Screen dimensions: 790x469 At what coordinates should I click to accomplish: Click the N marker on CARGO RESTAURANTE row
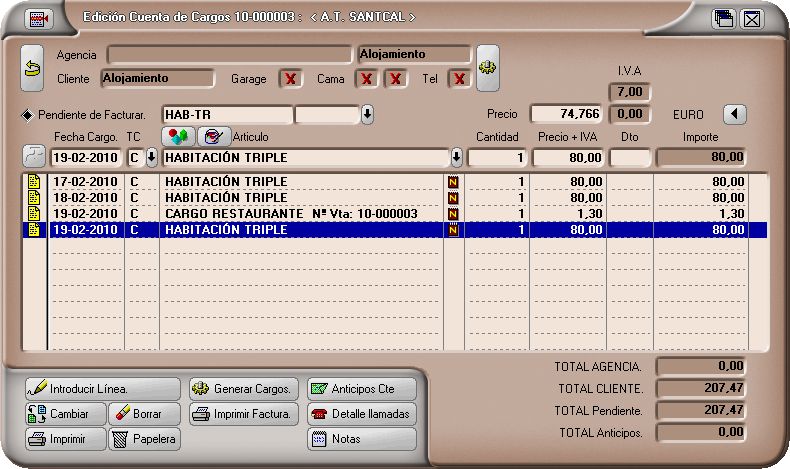click(453, 214)
